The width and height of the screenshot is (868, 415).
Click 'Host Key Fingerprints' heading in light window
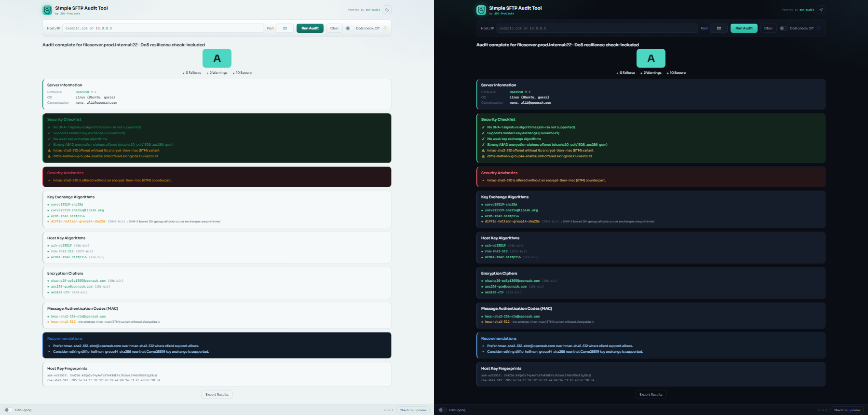click(67, 368)
